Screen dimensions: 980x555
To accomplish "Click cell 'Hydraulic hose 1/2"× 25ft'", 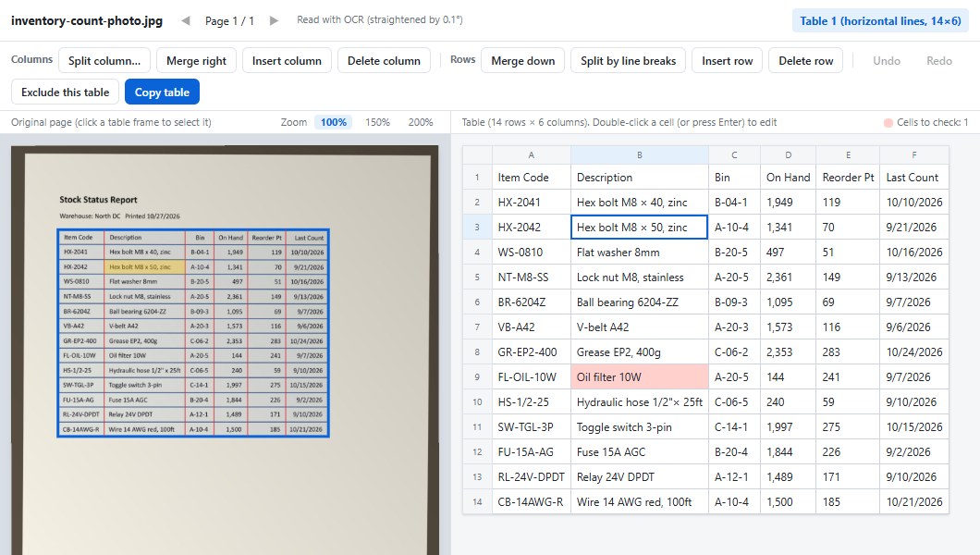I will pos(640,401).
